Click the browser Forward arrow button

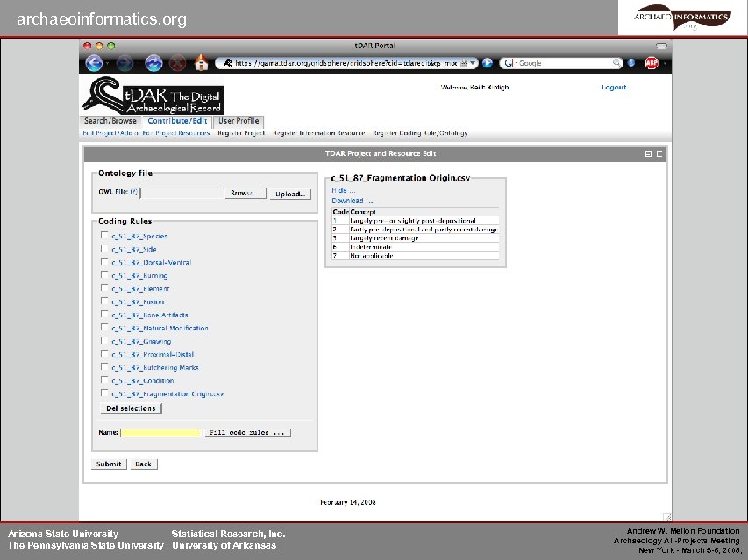click(x=125, y=63)
